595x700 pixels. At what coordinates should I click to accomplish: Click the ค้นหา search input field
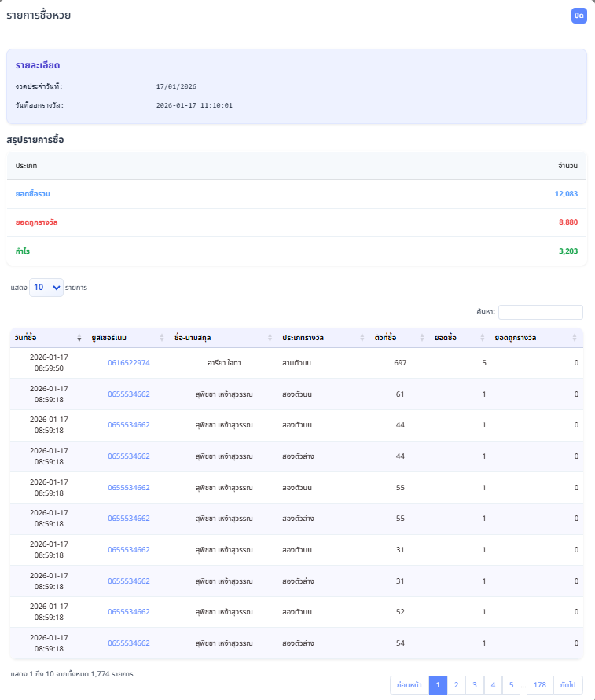(540, 313)
